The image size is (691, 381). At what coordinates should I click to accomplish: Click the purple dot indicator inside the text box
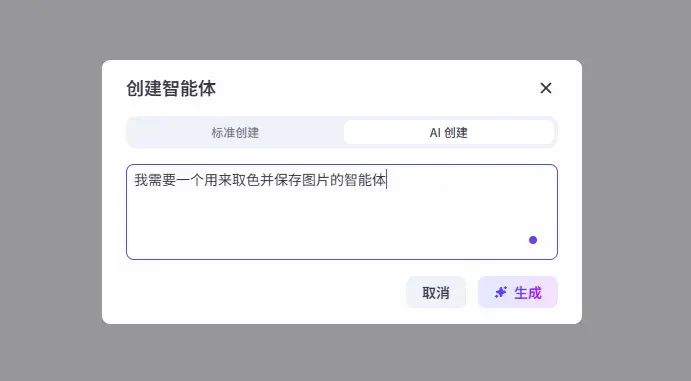533,240
